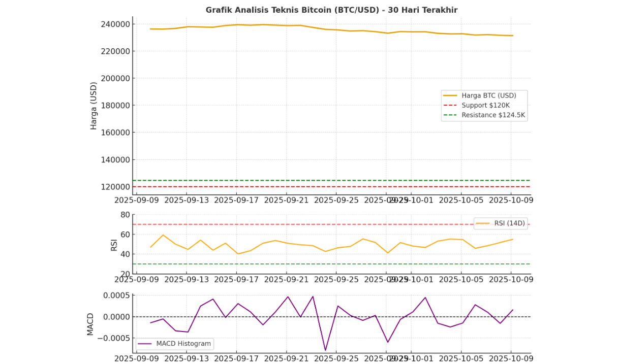The width and height of the screenshot is (620, 364).
Task: Select the 'MACD' y-axis label
Action: coord(90,324)
